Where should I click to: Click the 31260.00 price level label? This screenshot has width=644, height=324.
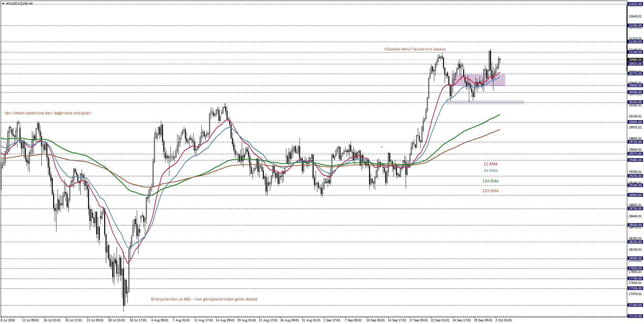[x=635, y=42]
